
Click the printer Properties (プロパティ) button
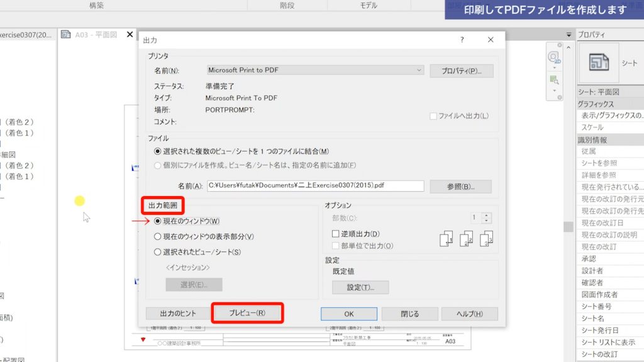[462, 70]
